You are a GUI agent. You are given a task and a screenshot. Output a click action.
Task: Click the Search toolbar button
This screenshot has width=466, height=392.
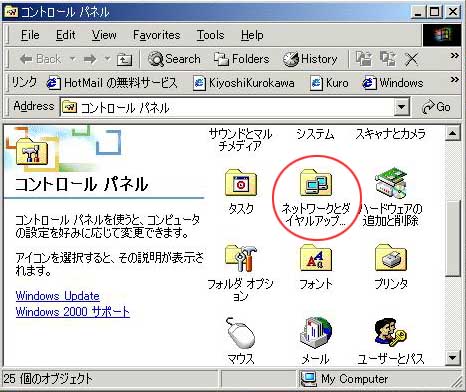click(x=174, y=59)
